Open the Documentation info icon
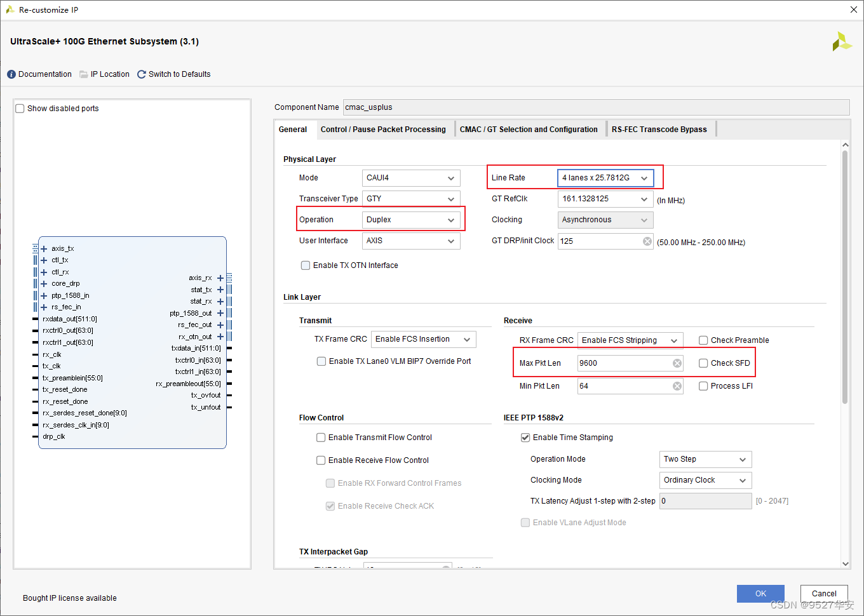The width and height of the screenshot is (864, 616). point(11,74)
